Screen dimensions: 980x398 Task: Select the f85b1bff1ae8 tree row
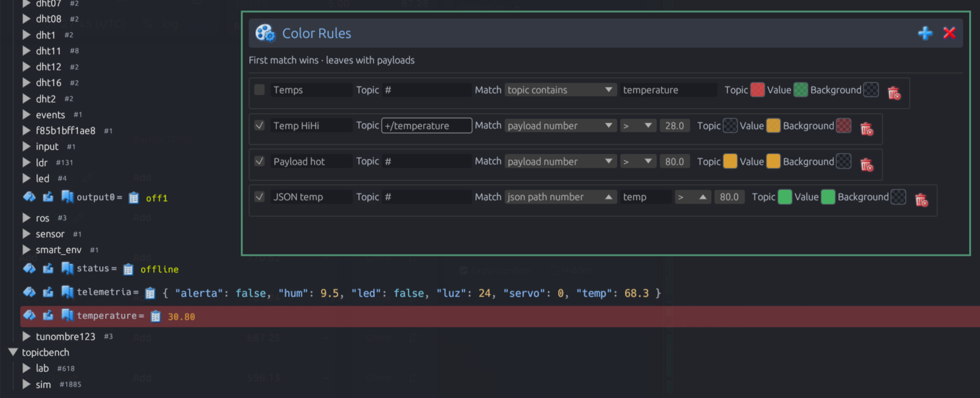coord(67,130)
